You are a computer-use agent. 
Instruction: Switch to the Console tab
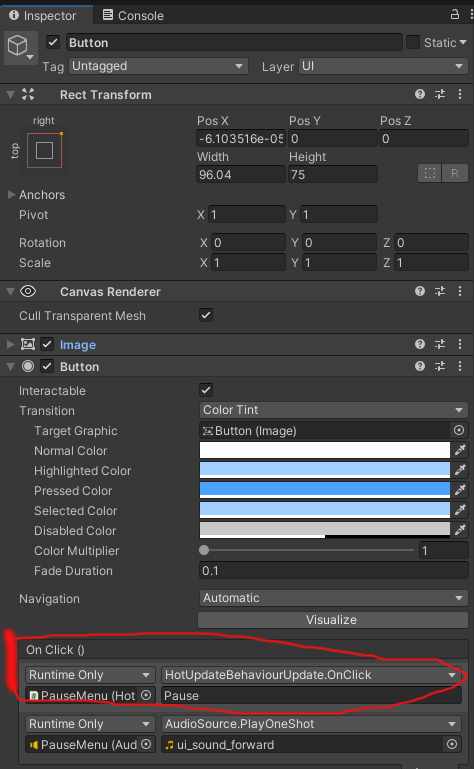133,15
